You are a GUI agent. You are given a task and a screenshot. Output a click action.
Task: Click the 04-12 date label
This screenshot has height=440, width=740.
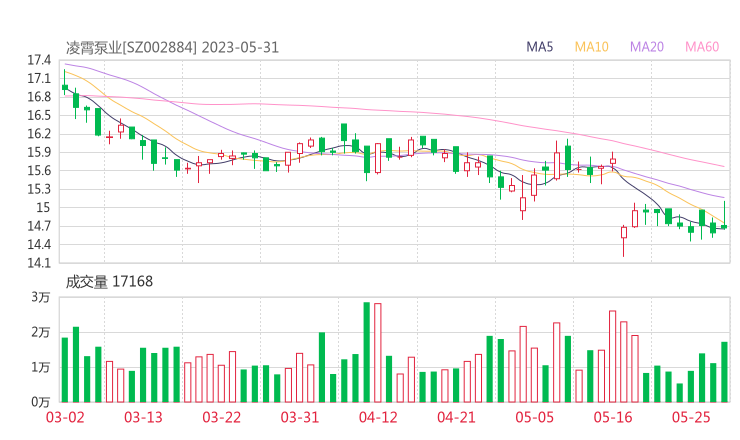point(378,417)
